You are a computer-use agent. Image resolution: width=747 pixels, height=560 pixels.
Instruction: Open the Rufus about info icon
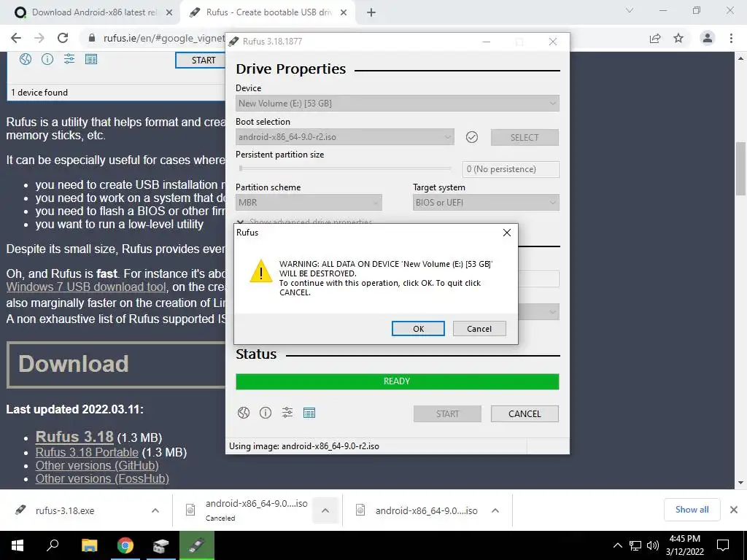click(266, 413)
